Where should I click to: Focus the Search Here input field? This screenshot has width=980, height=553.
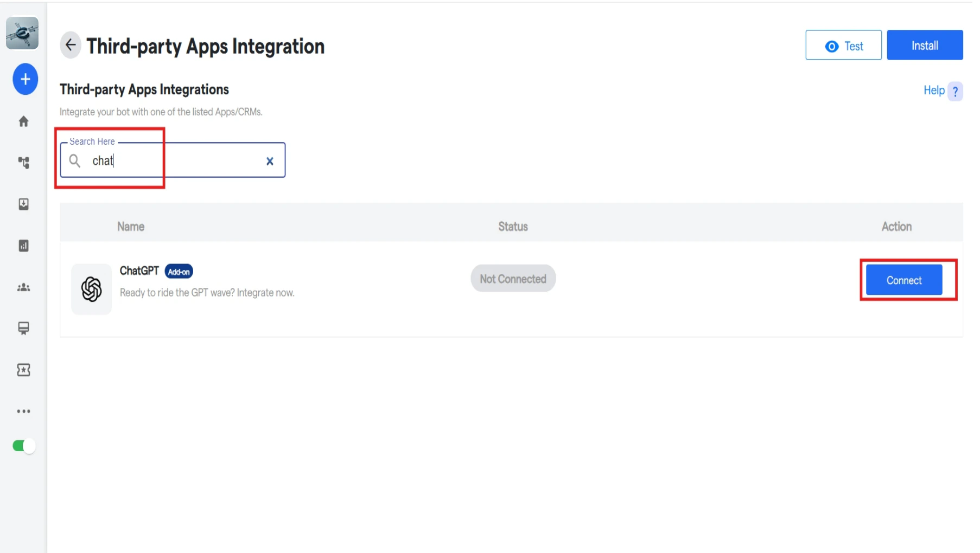173,160
